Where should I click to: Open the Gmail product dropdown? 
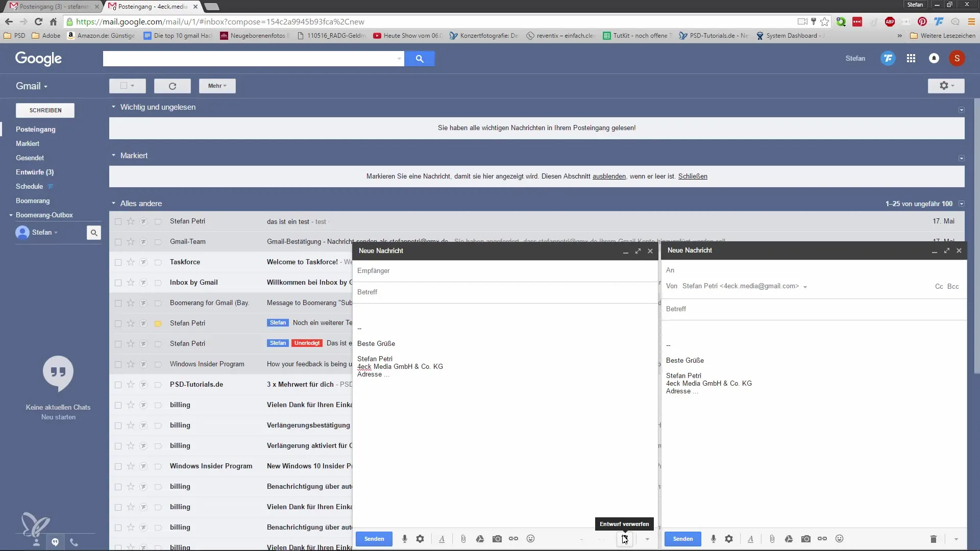coord(32,86)
